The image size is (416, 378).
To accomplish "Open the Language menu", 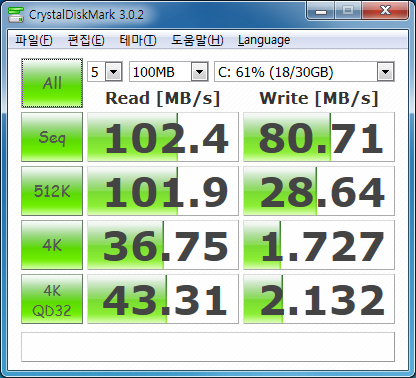I will pos(264,40).
